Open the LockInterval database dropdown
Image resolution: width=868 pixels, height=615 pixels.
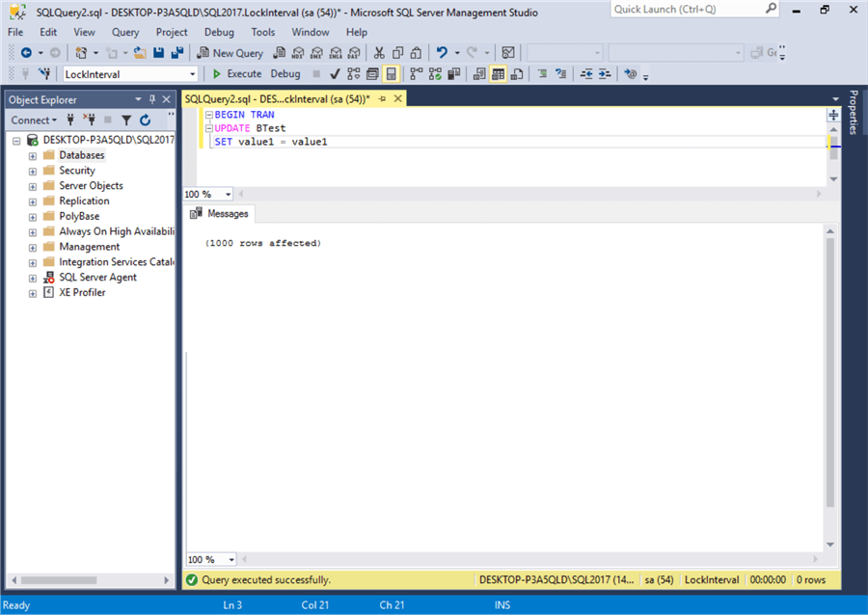[x=191, y=73]
